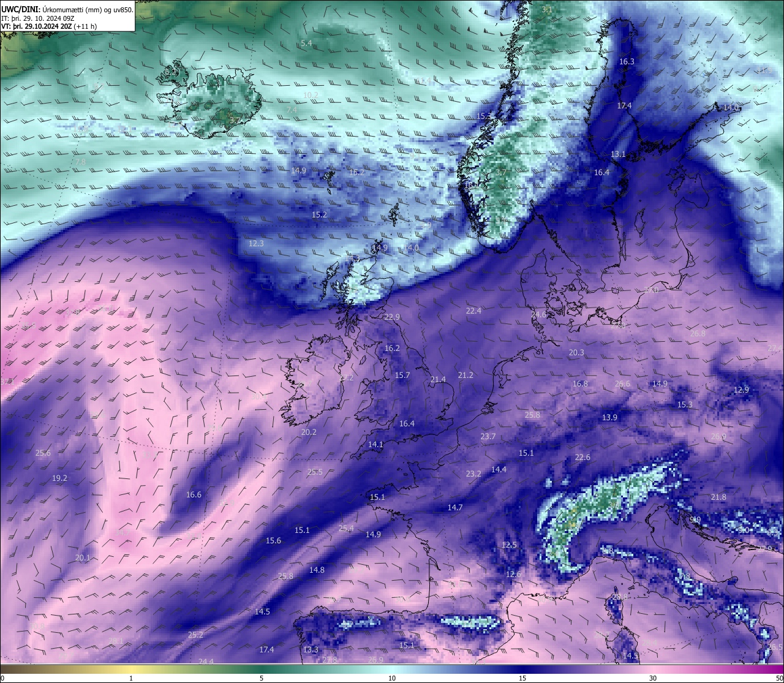784x683 pixels.
Task: Click the 21.4 value near East Anglia
Action: pyautogui.click(x=438, y=380)
